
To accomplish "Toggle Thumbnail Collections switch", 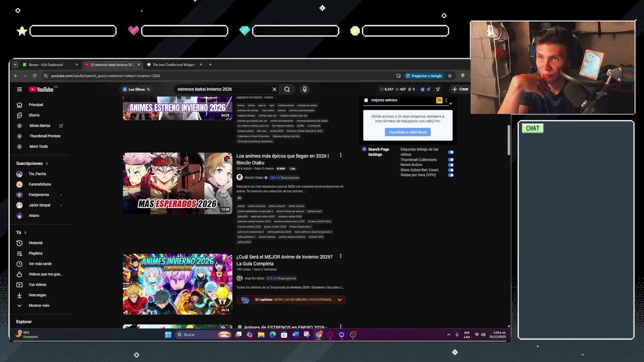I will coord(451,160).
